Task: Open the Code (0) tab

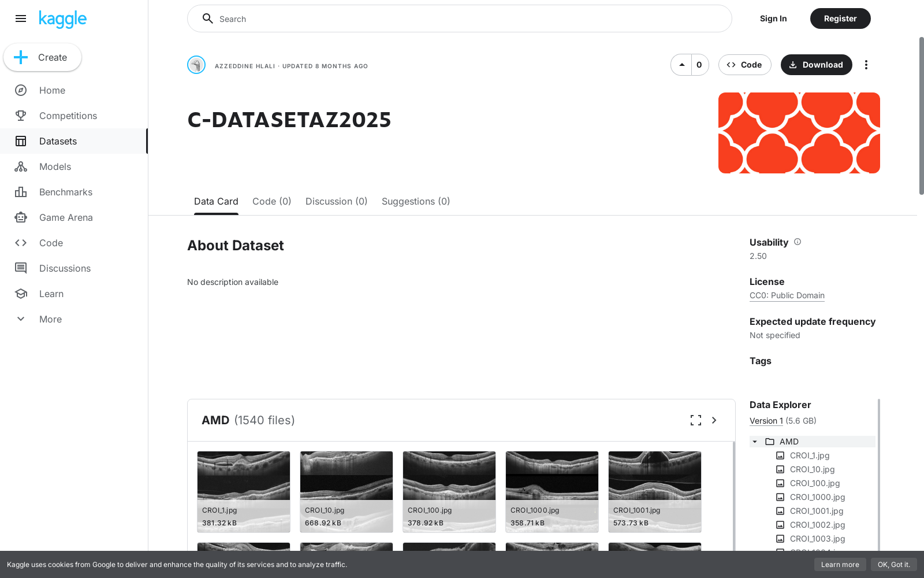Action: (x=272, y=201)
